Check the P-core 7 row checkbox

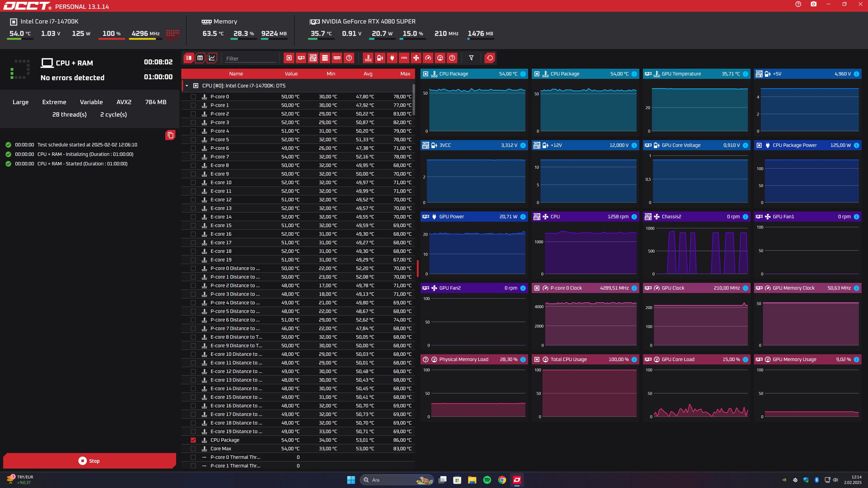click(x=193, y=157)
